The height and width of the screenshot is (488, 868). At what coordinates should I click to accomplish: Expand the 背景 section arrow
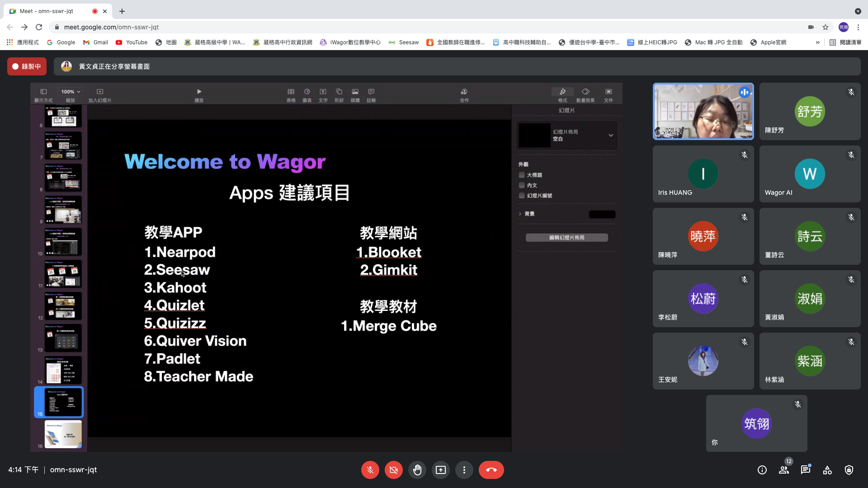tap(520, 214)
